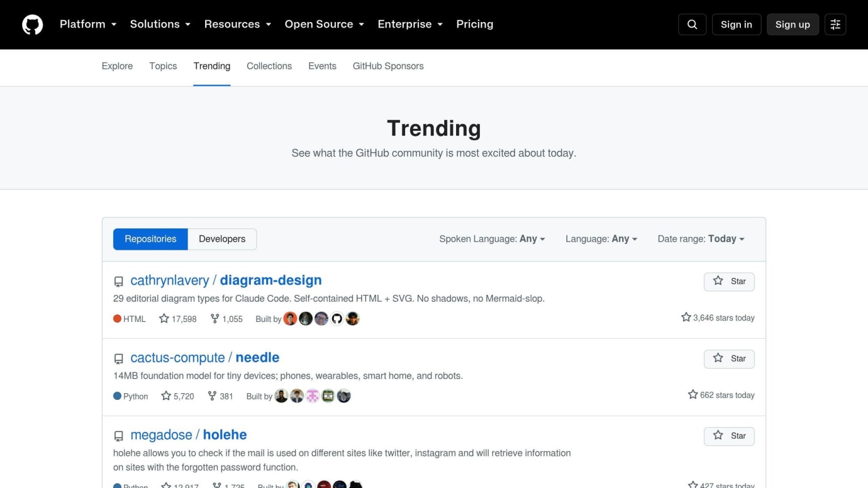Switch to the Events tab
868x488 pixels.
(322, 66)
